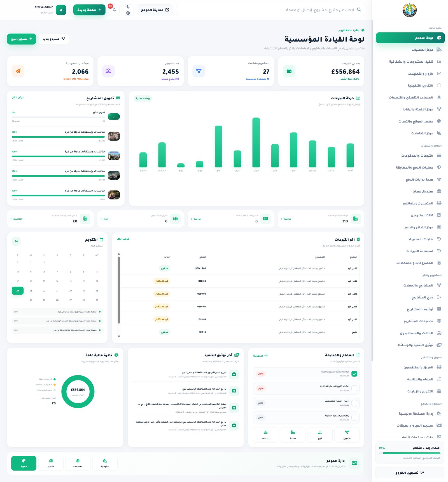Screen dimensions: 448x482
Task: Click the beneficiaries people icon card
Action: (x=108, y=71)
